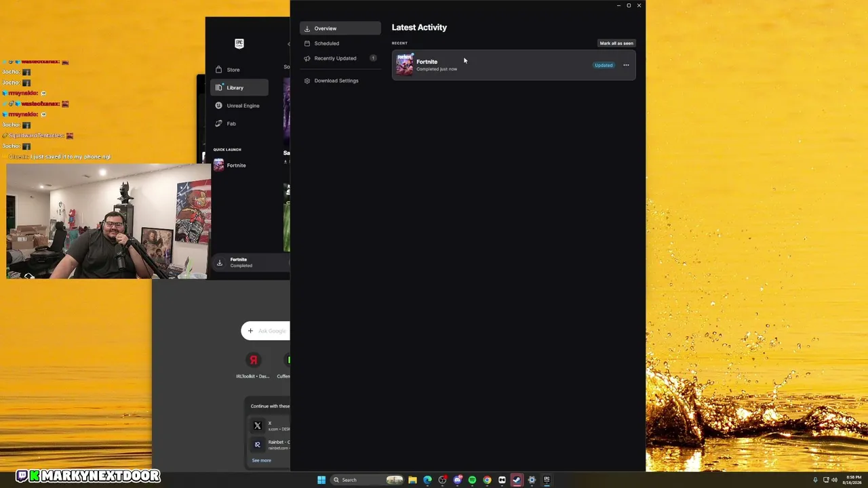Click the Store bag icon in the launcher sidebar

(218, 70)
